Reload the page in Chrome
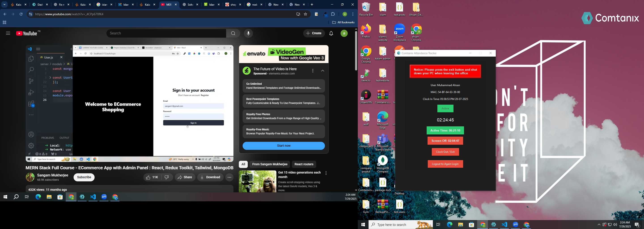The height and width of the screenshot is (229, 644). 21,14
